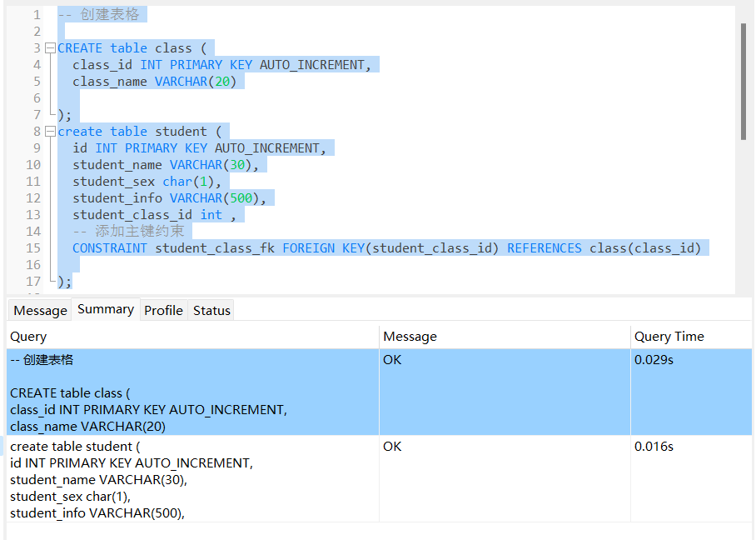Click the Query Time column header
756x540 pixels.
pyautogui.click(x=691, y=337)
